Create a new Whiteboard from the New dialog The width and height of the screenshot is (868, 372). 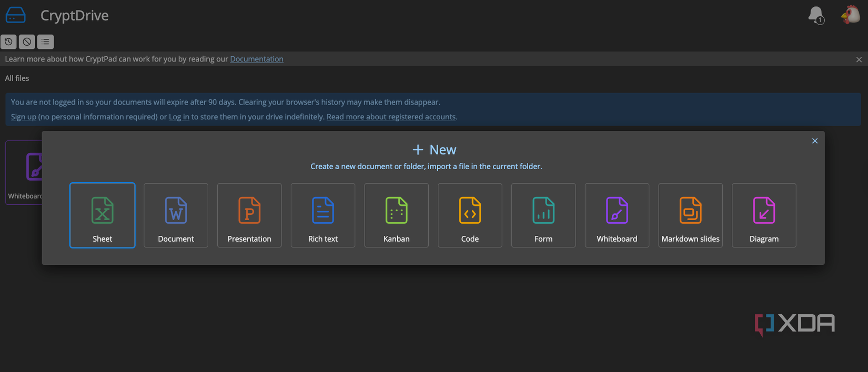617,215
